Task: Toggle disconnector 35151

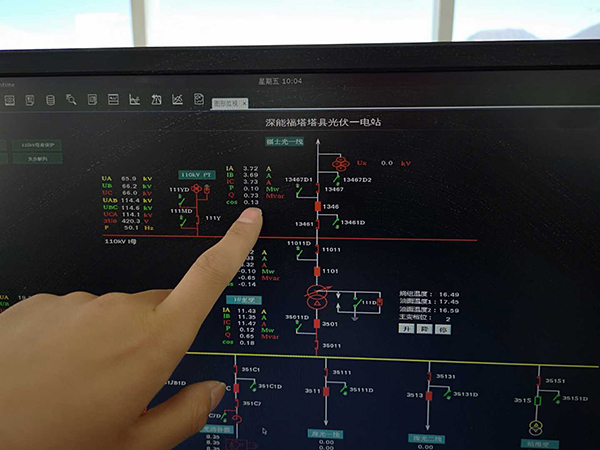Action: [x=538, y=381]
